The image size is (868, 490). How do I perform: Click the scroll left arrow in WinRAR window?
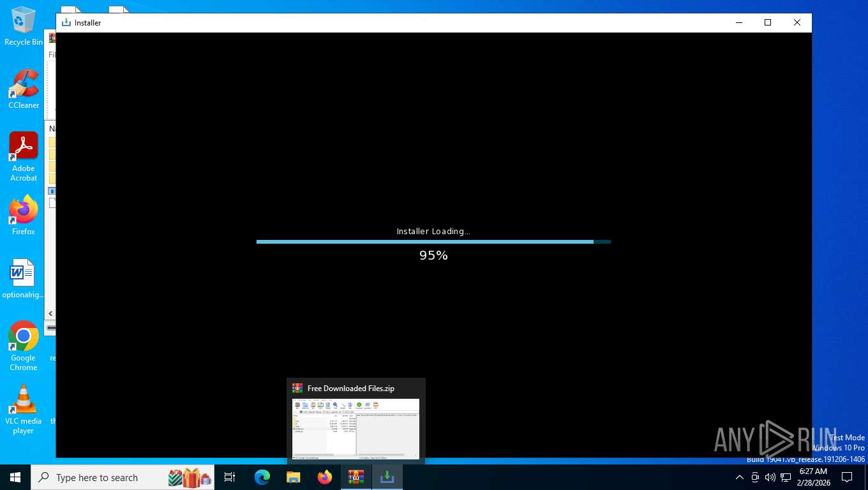pyautogui.click(x=51, y=314)
